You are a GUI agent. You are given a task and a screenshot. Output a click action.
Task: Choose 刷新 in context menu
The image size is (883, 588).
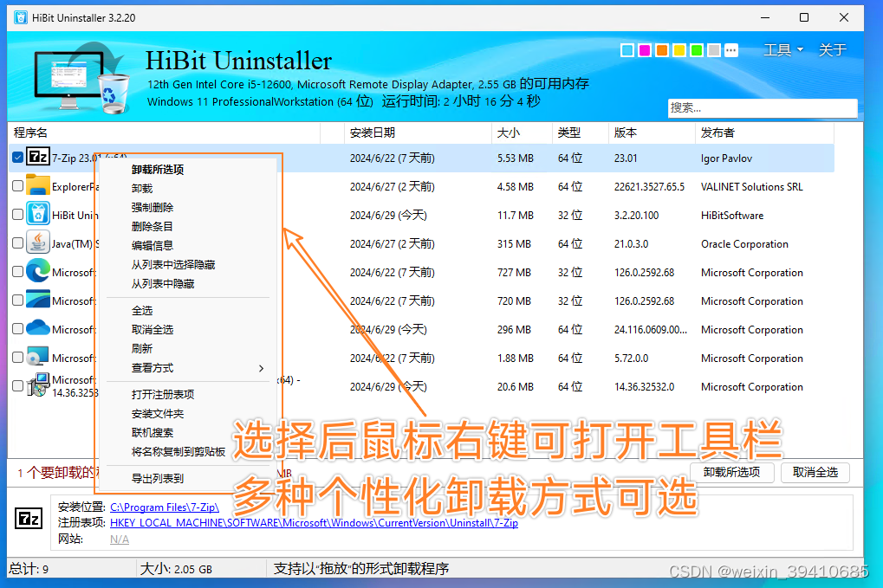pyautogui.click(x=142, y=349)
